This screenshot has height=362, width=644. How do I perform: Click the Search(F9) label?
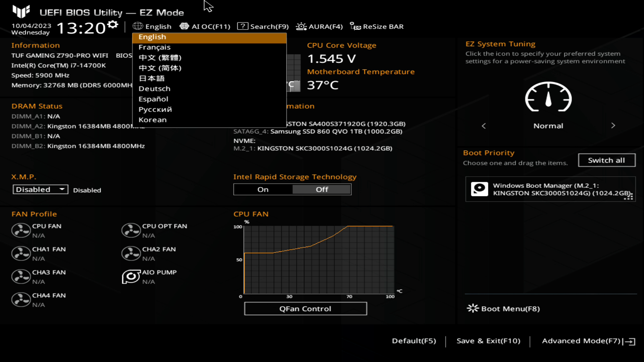[x=269, y=26]
